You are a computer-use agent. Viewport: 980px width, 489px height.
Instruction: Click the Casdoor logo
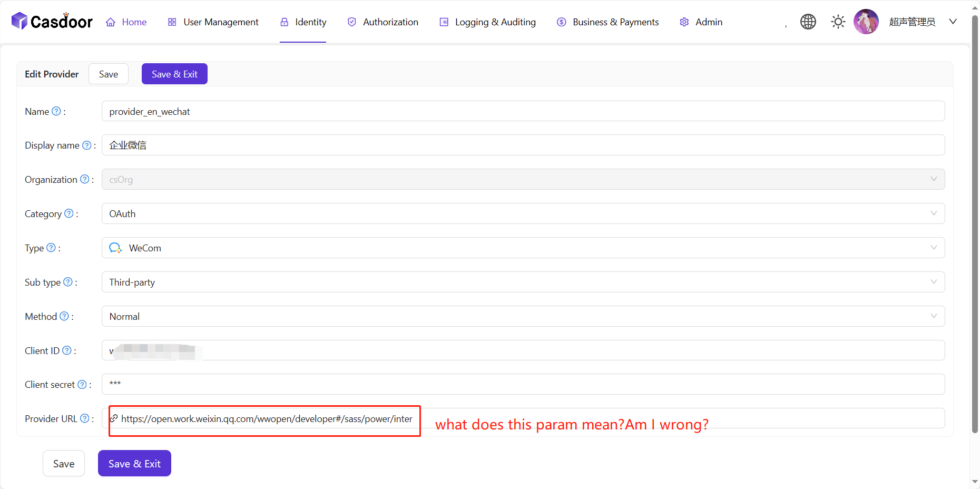point(52,21)
